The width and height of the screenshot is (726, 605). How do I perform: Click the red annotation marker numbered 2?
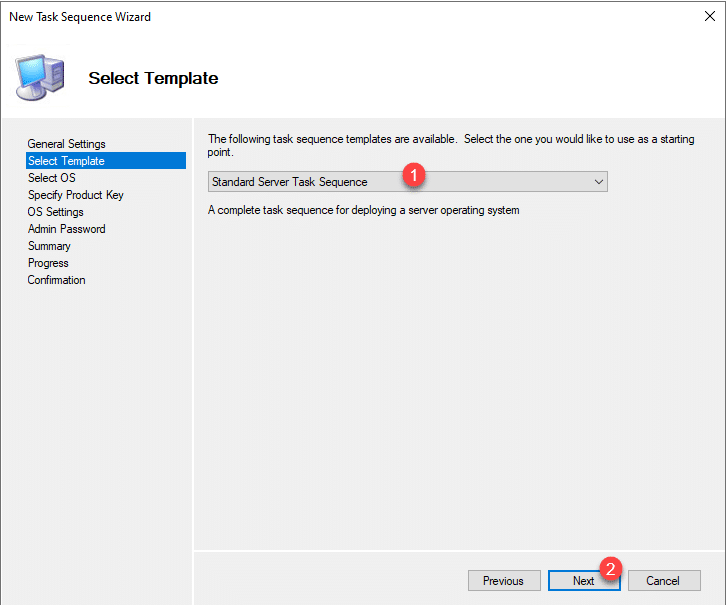pos(612,568)
